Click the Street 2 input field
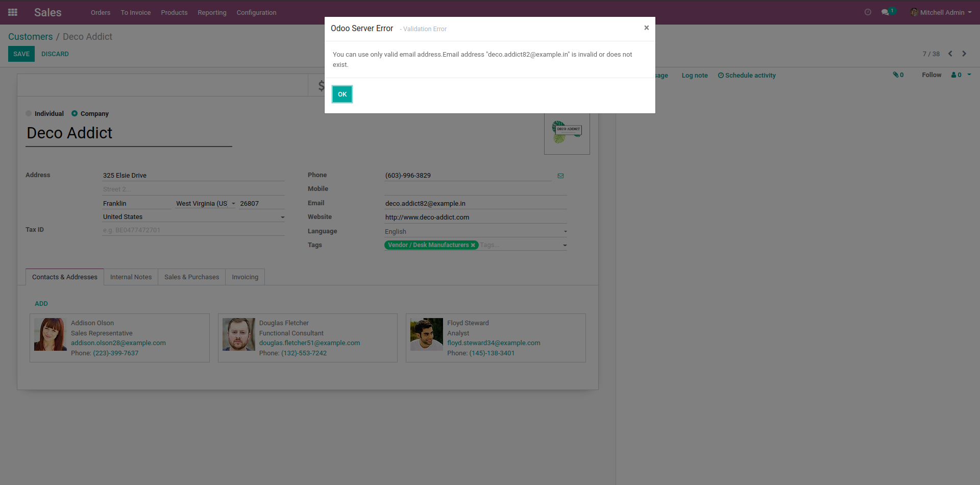This screenshot has width=980, height=485. pos(193,189)
